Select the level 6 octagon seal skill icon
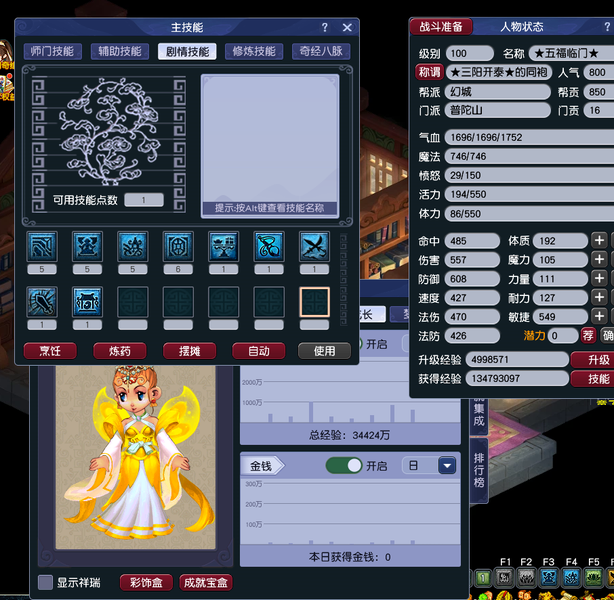 pyautogui.click(x=178, y=246)
